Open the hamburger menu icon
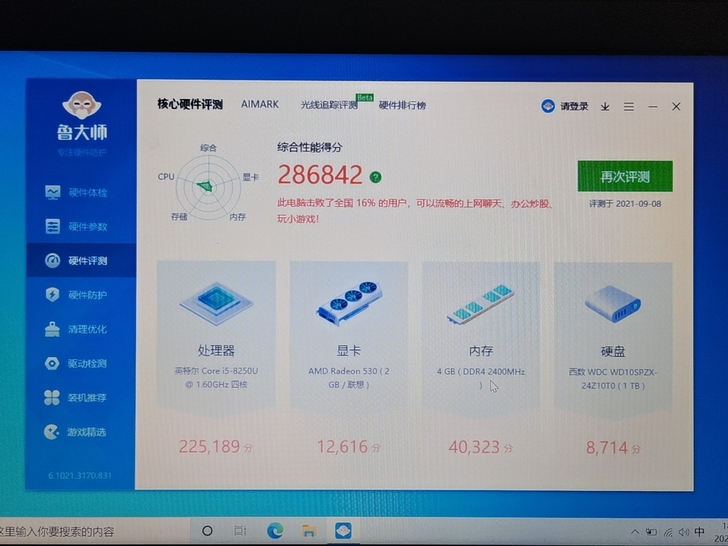This screenshot has width=728, height=546. (629, 107)
